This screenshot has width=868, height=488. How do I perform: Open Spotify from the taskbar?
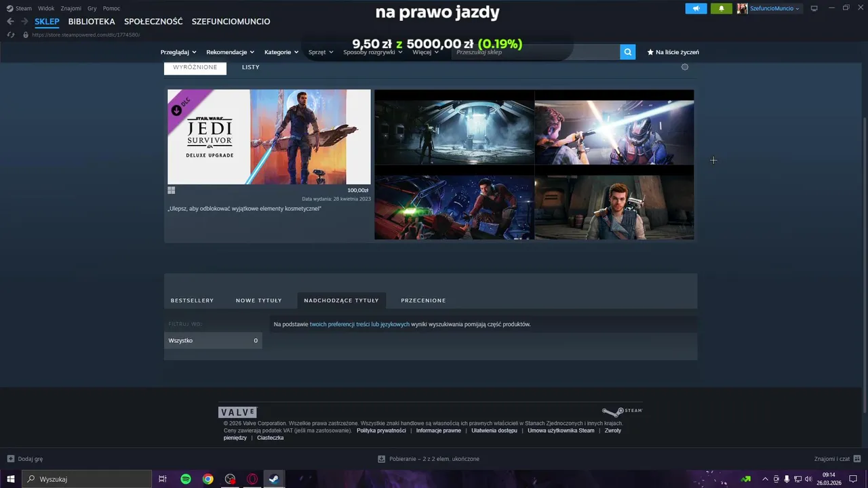[x=186, y=479]
